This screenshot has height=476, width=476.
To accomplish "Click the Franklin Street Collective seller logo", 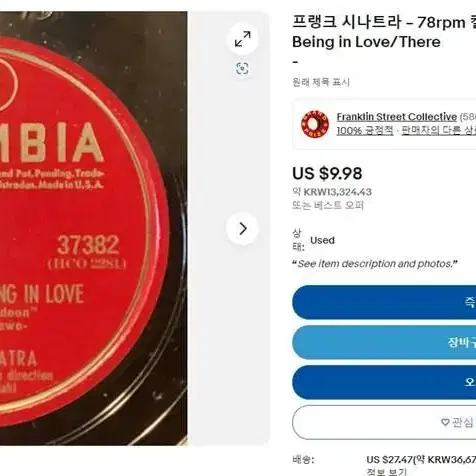I will pos(315,124).
